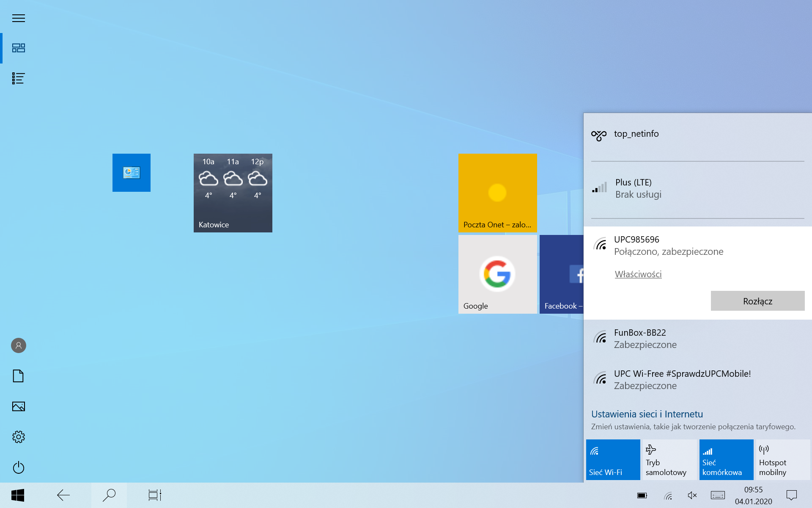Click the taskbar search magnifier icon

[109, 495]
